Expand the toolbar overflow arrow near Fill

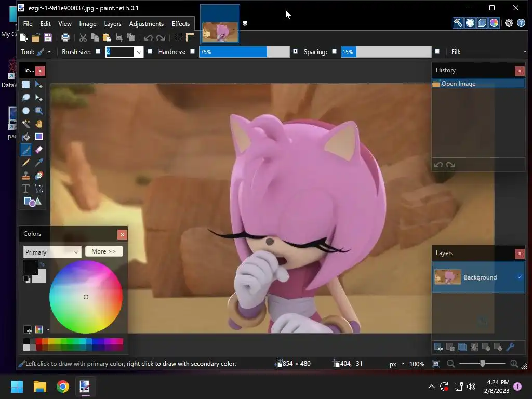(525, 51)
